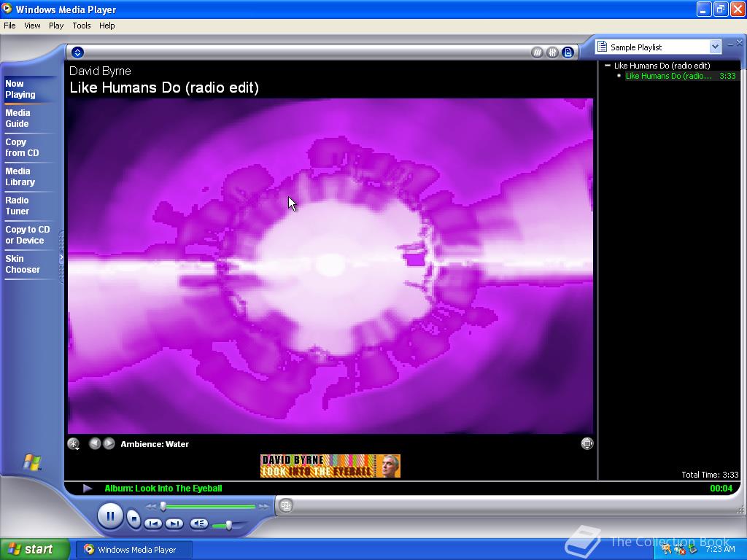Image resolution: width=747 pixels, height=560 pixels.
Task: Click the volume slider
Action: click(x=228, y=525)
